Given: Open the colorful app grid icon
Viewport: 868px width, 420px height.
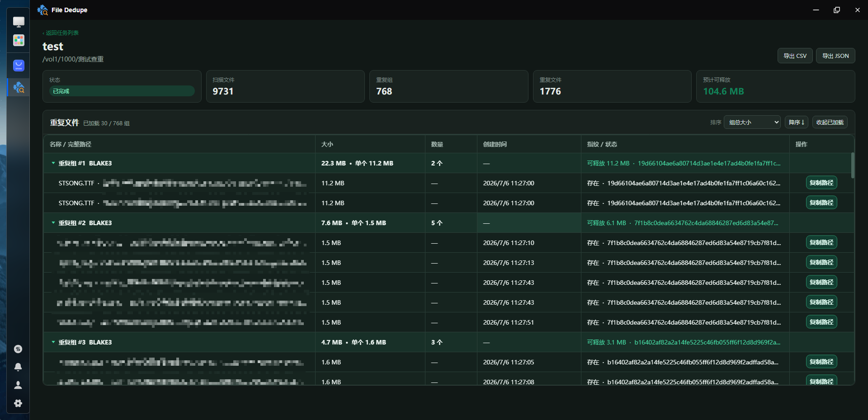Looking at the screenshot, I should point(19,40).
